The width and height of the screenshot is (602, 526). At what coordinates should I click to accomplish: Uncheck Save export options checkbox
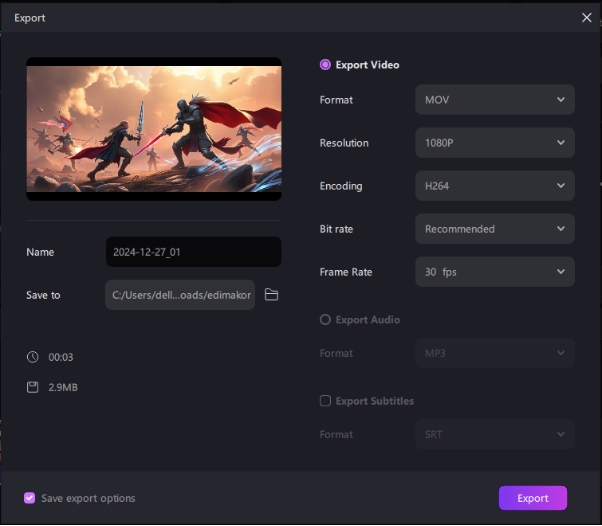click(30, 498)
